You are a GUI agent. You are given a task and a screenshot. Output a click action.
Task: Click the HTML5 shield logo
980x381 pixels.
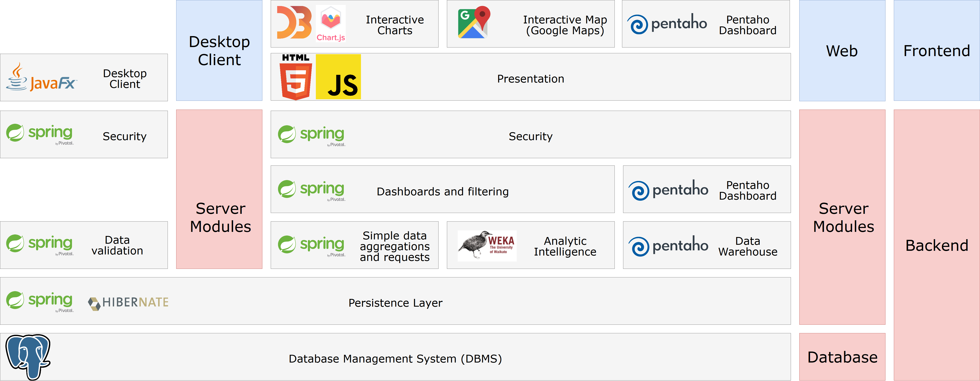(x=296, y=77)
